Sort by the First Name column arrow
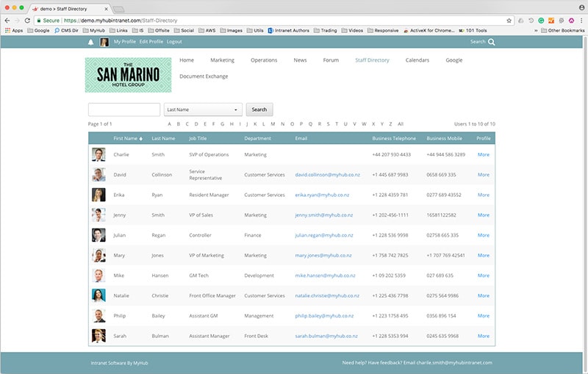 pyautogui.click(x=141, y=138)
